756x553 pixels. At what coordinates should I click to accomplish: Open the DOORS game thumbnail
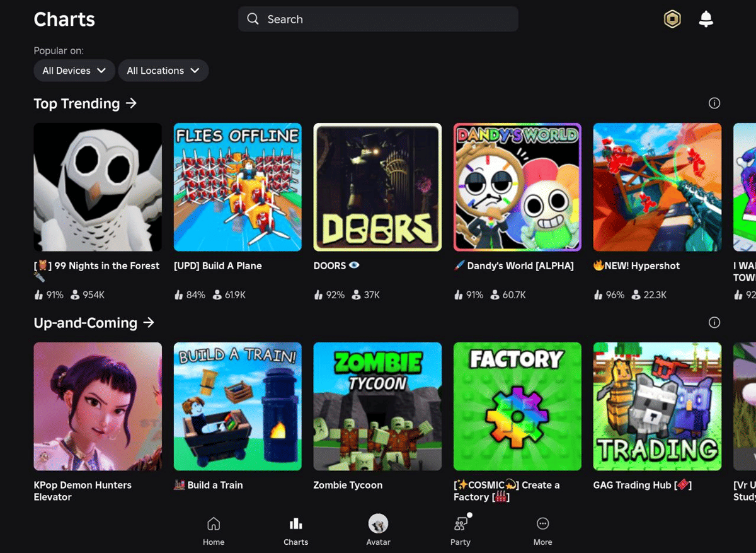[377, 187]
